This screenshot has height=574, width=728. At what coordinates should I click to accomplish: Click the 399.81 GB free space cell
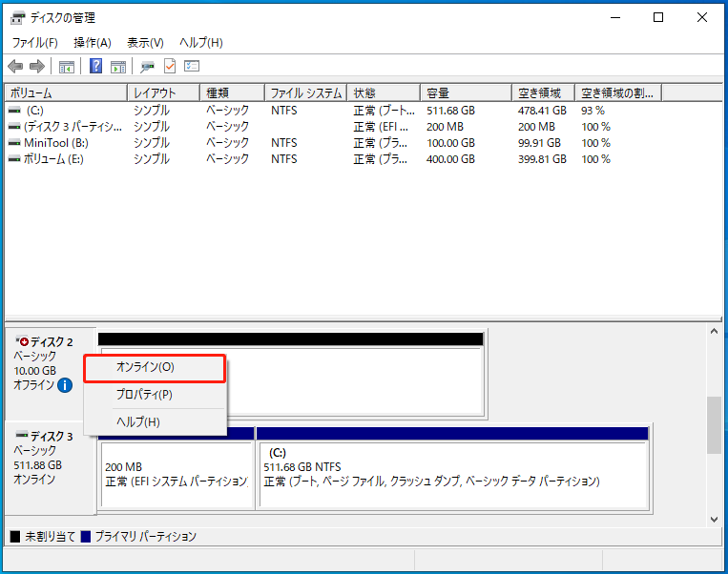click(542, 159)
